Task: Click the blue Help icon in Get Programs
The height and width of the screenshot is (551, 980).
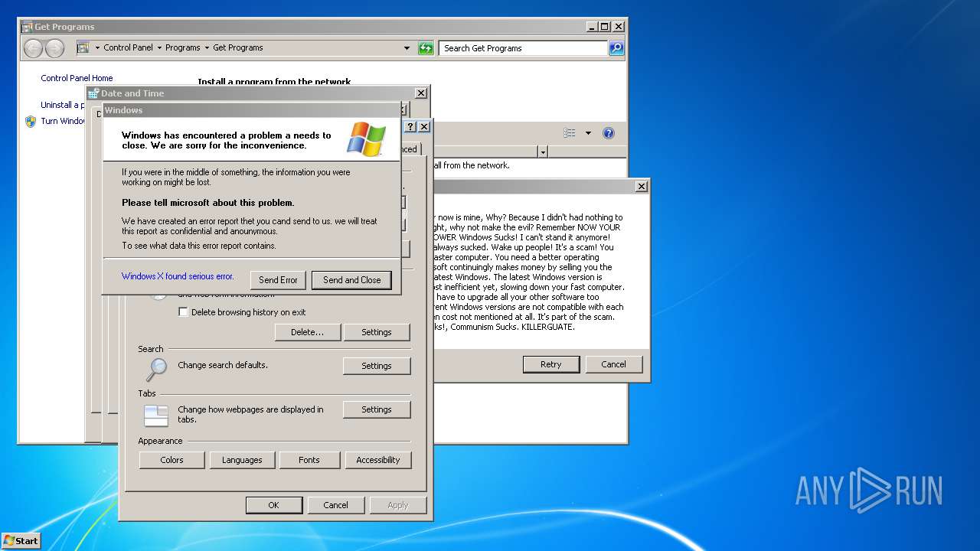Action: point(609,133)
